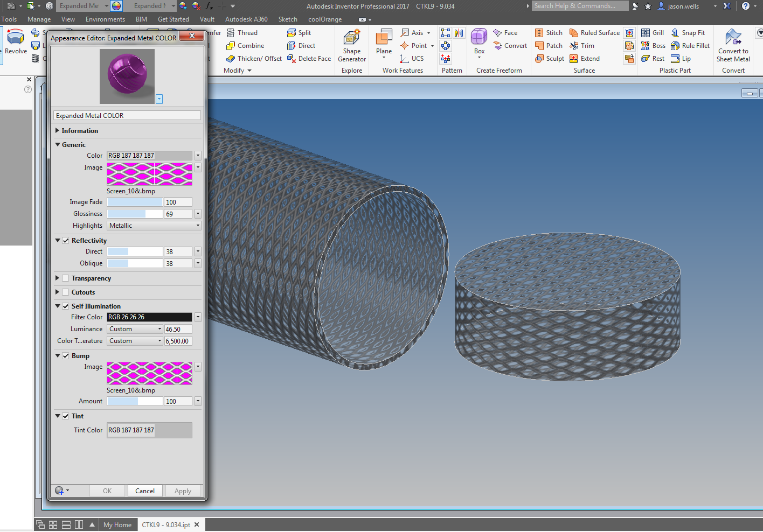Open the Highlights Metallic dropdown
Viewport: 763px width, 532px height.
point(154,226)
